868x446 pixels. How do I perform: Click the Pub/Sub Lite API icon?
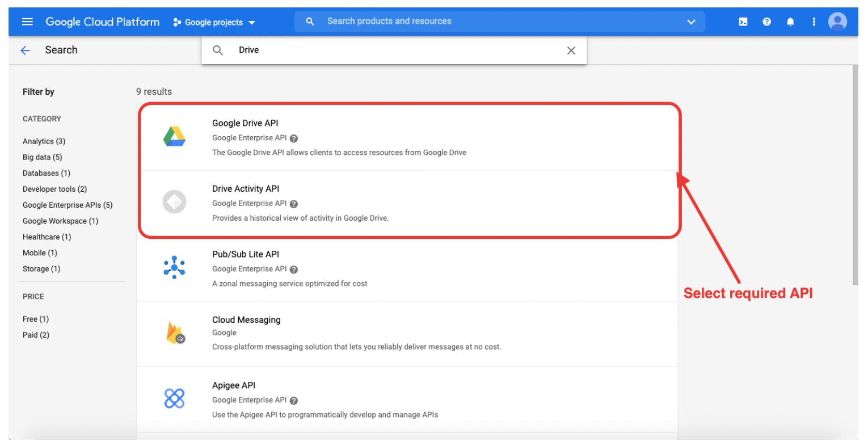coord(174,267)
